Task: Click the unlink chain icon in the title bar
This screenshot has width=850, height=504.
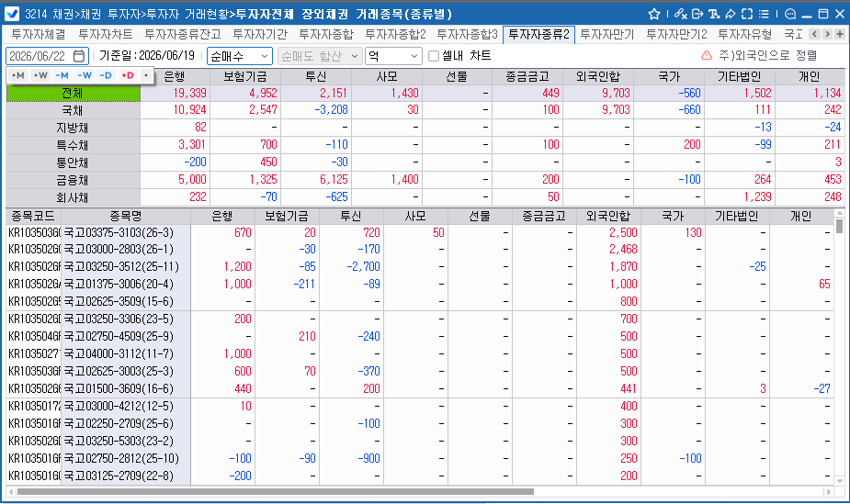Action: click(680, 14)
